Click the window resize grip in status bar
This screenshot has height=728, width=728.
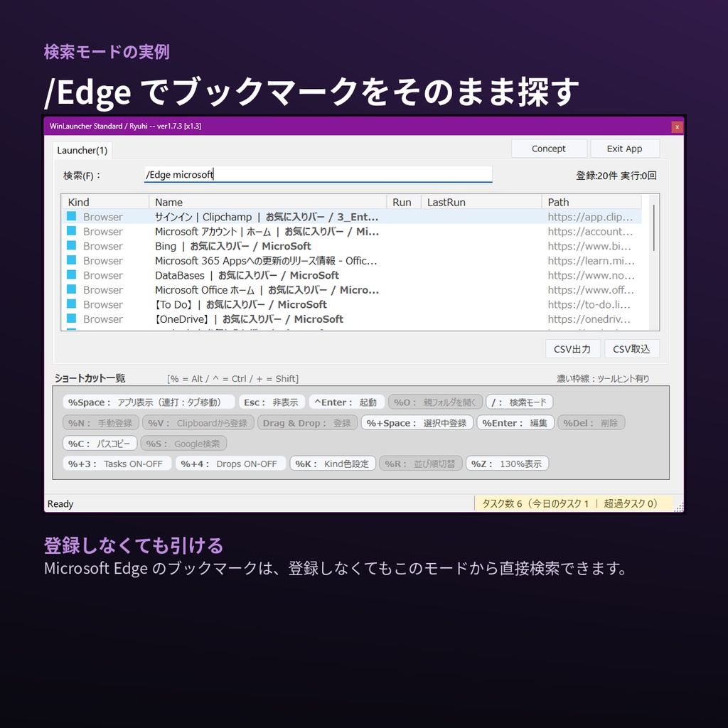pos(679,508)
